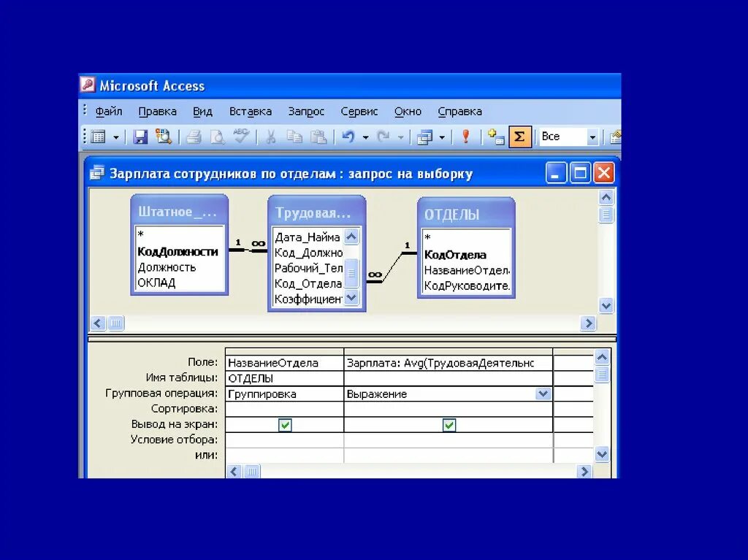Viewport: 748px width, 560px height.
Task: Open the View mode dropdown arrow
Action: (x=116, y=137)
